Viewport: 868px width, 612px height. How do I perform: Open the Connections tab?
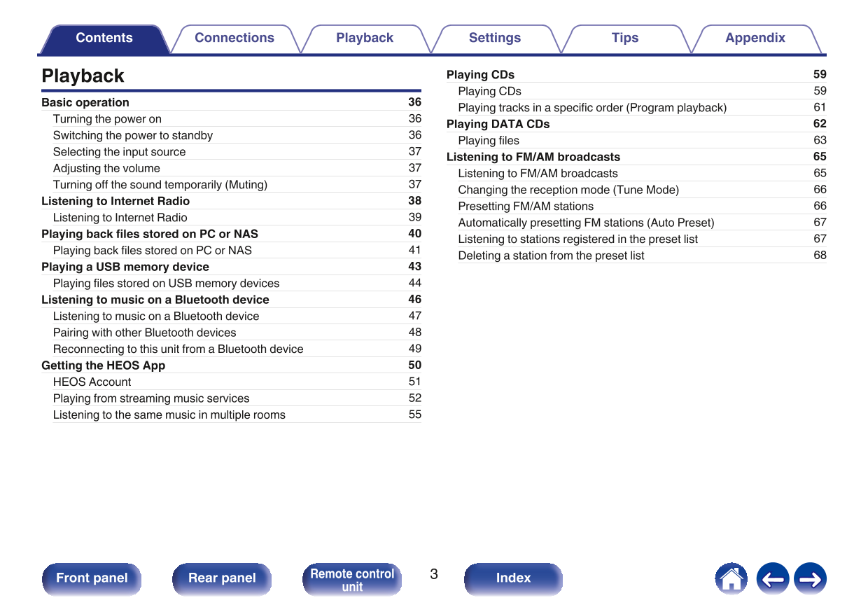click(x=234, y=39)
